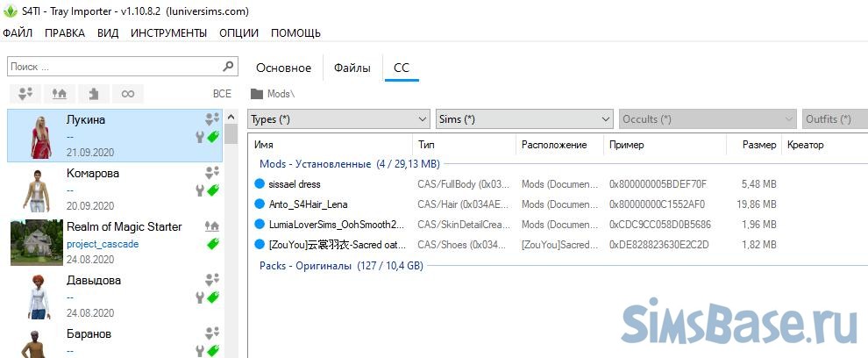The width and height of the screenshot is (868, 358).
Task: Click the S4TI app logo icon
Action: [x=10, y=12]
